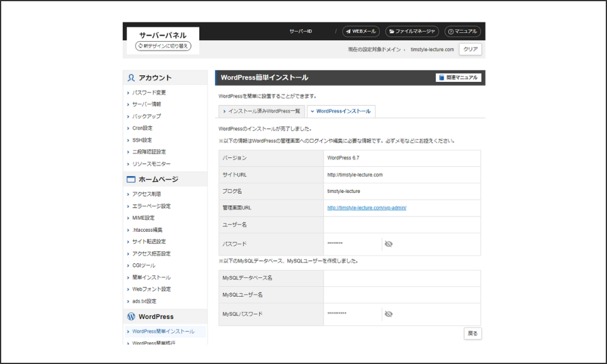Open バックアップ in sidebar
Viewport: 607px width, 364px height.
point(147,116)
